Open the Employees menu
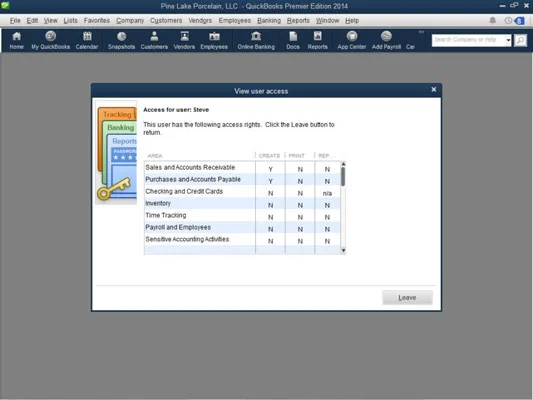The height and width of the screenshot is (400, 533). pos(235,20)
